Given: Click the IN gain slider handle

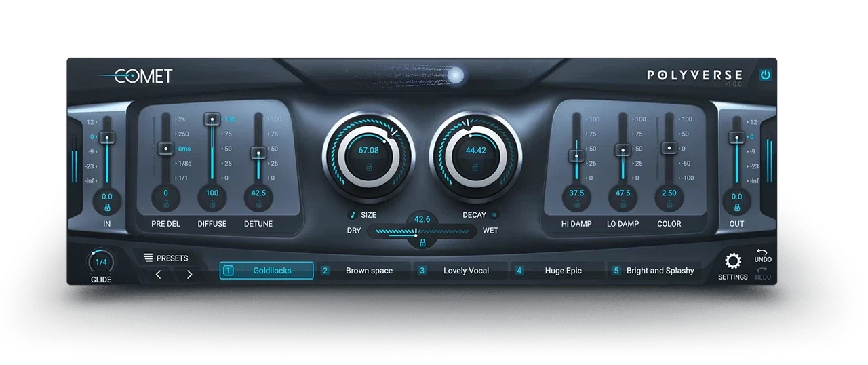Looking at the screenshot, I should click(x=107, y=137).
